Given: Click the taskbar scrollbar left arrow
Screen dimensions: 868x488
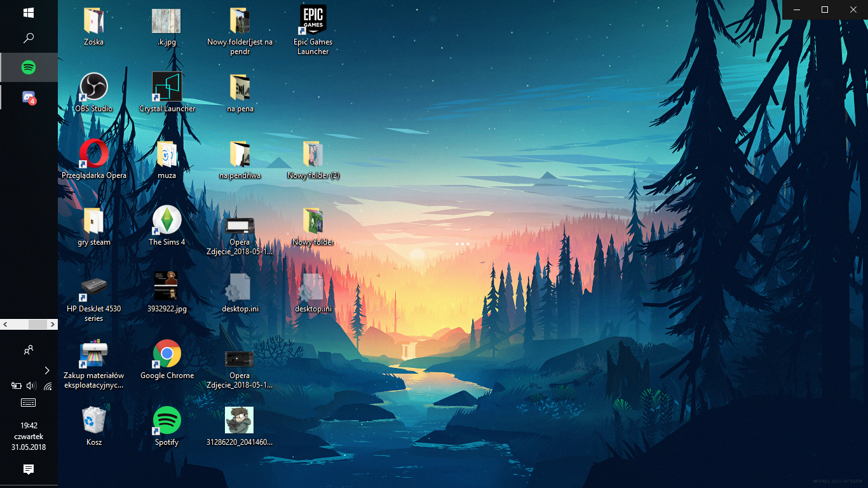Looking at the screenshot, I should (x=5, y=325).
